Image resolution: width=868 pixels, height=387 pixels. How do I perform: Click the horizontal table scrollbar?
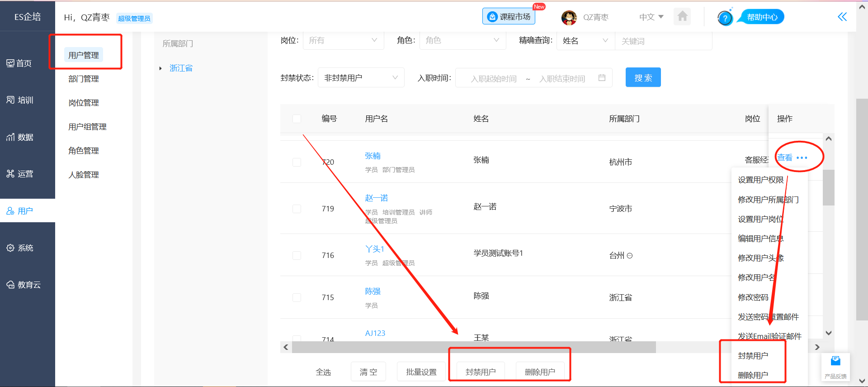click(x=473, y=347)
